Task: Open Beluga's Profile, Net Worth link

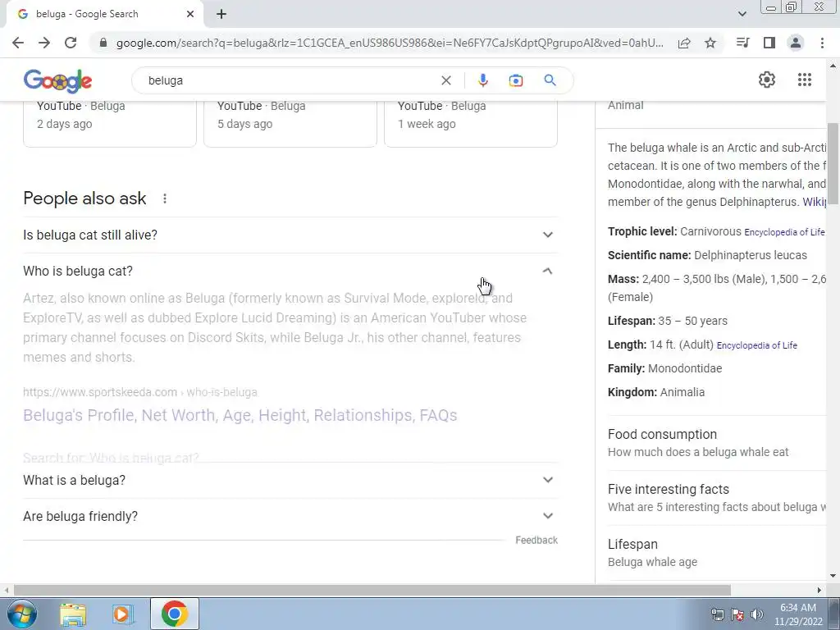Action: [x=240, y=415]
